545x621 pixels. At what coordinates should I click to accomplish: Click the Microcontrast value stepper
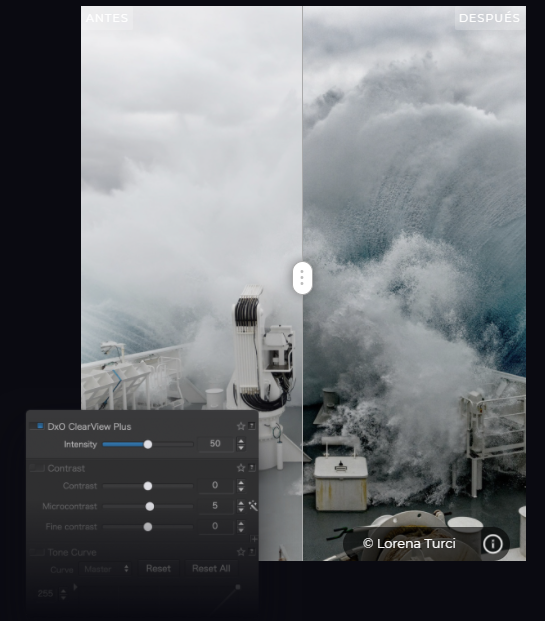(x=240, y=506)
